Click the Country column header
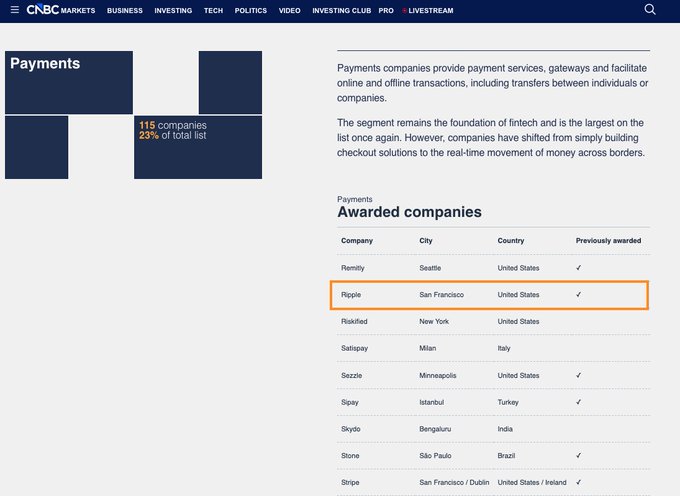 click(511, 241)
